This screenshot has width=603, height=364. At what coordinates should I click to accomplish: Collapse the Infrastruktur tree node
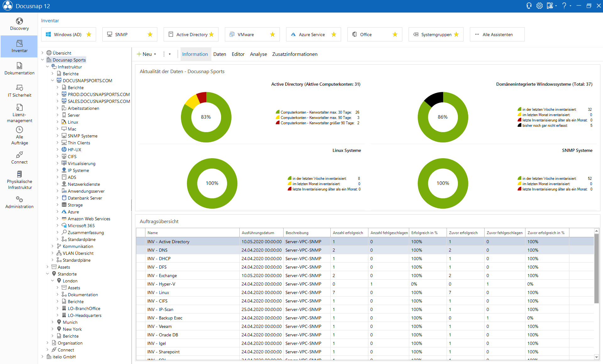pyautogui.click(x=47, y=67)
